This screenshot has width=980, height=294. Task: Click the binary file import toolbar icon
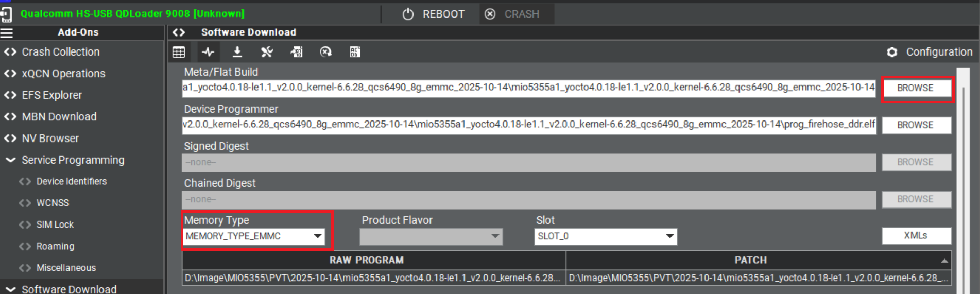pos(297,52)
